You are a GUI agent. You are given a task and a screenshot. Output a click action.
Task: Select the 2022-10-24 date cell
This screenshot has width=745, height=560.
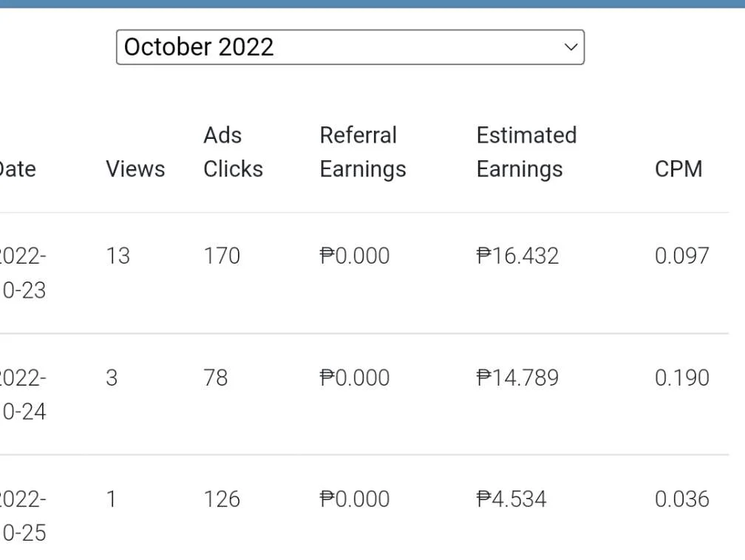(24, 395)
